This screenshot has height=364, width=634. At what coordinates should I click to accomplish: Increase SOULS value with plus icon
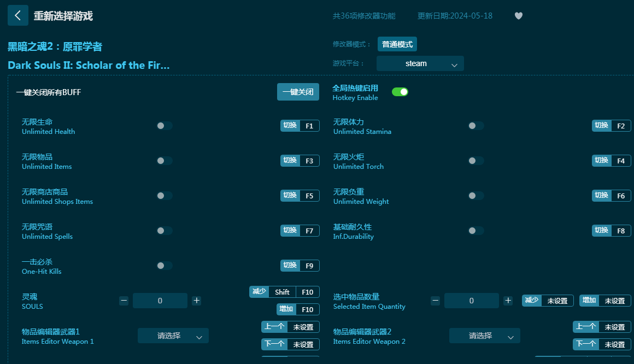point(197,301)
